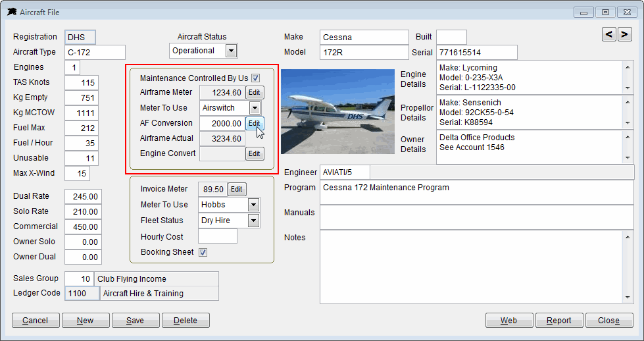Click the Unusable fuel field
This screenshot has height=341, width=644.
[x=82, y=159]
